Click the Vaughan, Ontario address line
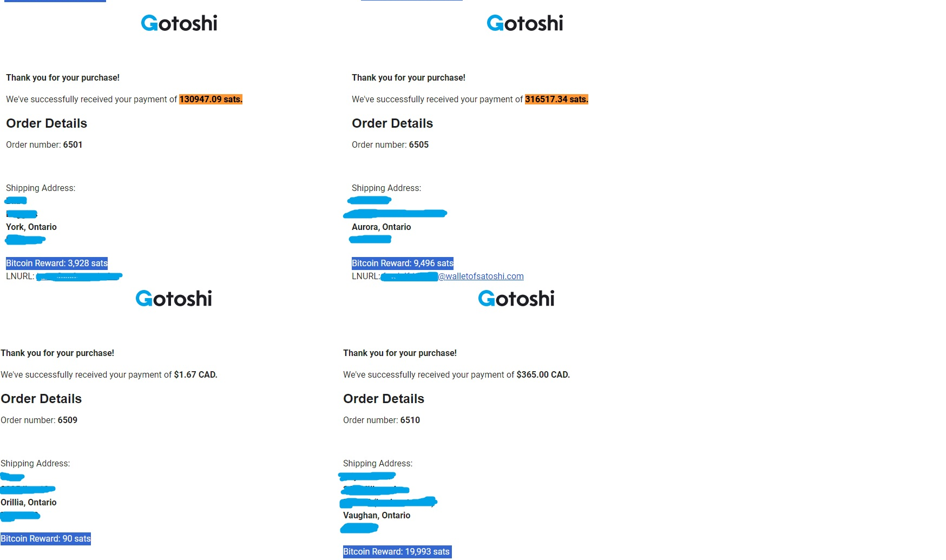 377,516
